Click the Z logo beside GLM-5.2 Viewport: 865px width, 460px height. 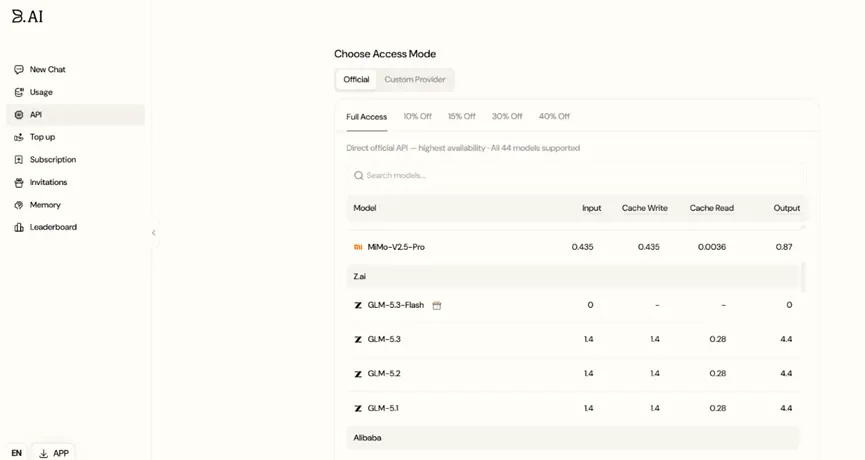(358, 374)
